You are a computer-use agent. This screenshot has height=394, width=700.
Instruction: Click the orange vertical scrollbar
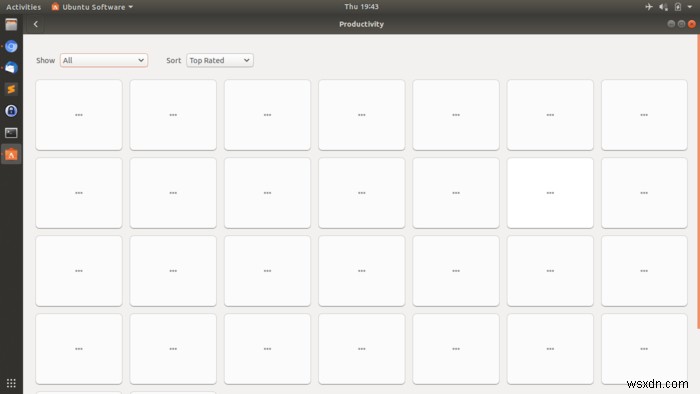(698, 182)
